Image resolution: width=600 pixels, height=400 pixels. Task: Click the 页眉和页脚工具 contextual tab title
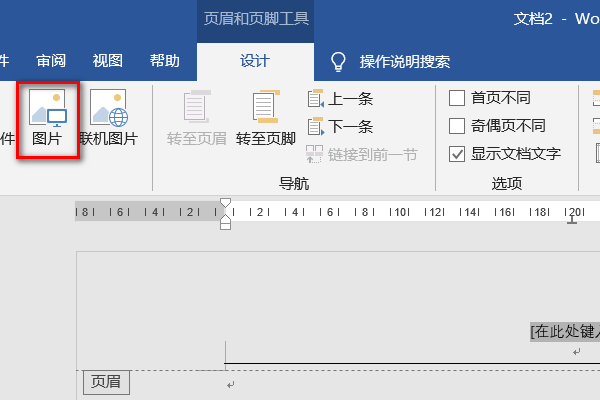pos(256,19)
